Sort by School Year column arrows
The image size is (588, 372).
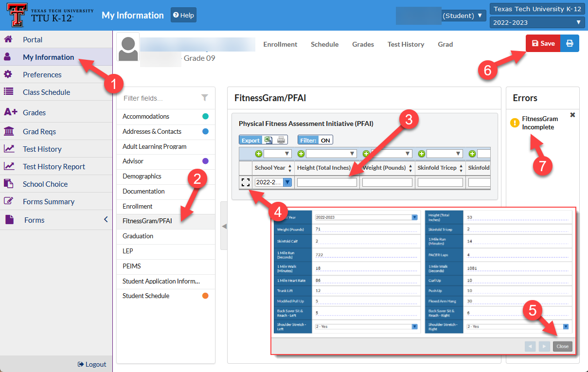pos(290,168)
